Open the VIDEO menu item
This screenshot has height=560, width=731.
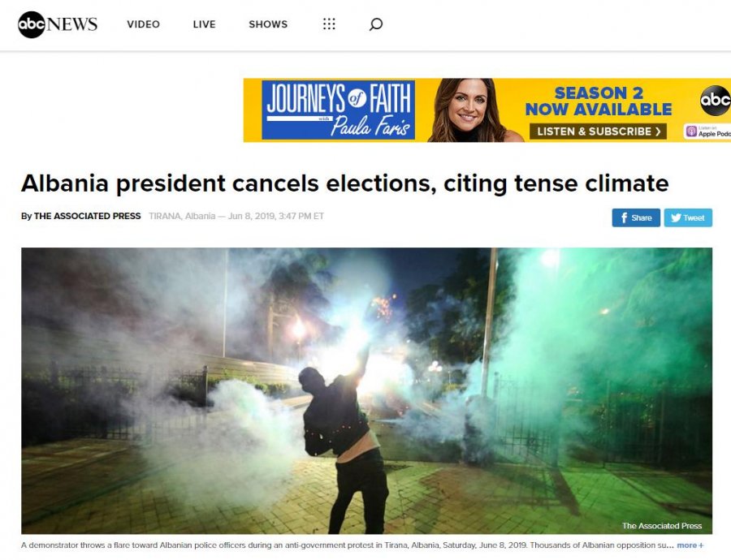click(143, 24)
